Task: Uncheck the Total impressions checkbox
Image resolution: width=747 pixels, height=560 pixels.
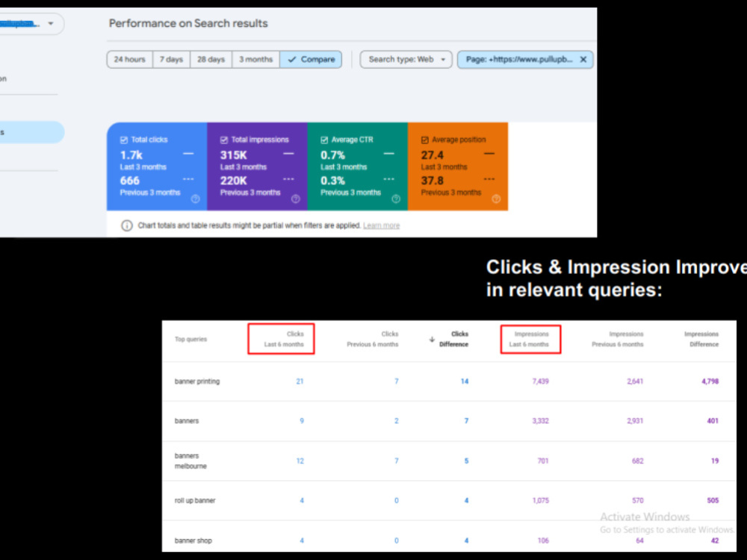Action: point(224,140)
